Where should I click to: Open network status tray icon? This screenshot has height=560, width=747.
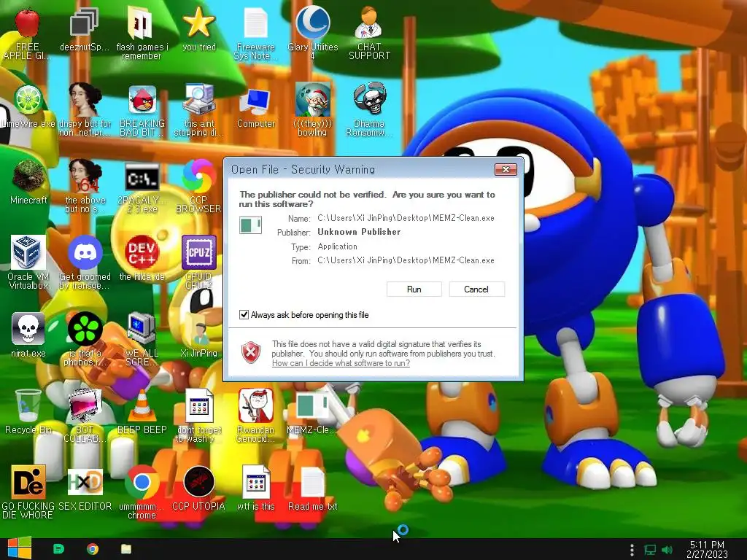pyautogui.click(x=650, y=550)
